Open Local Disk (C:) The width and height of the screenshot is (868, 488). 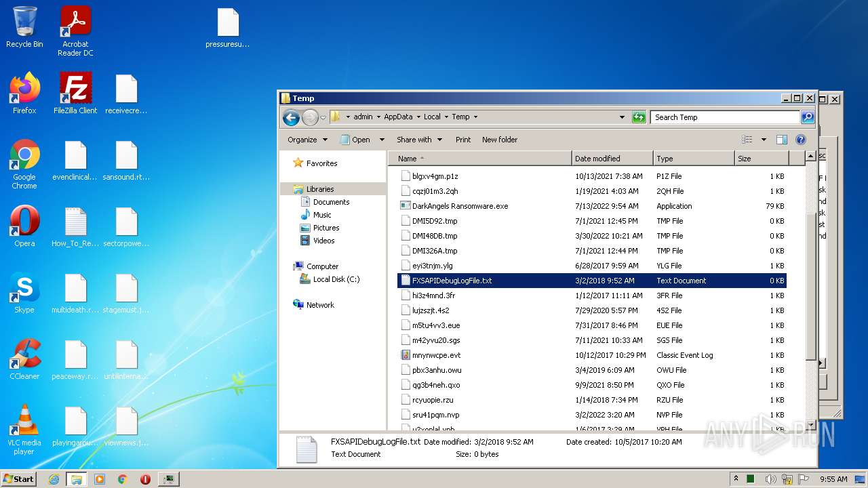click(336, 279)
